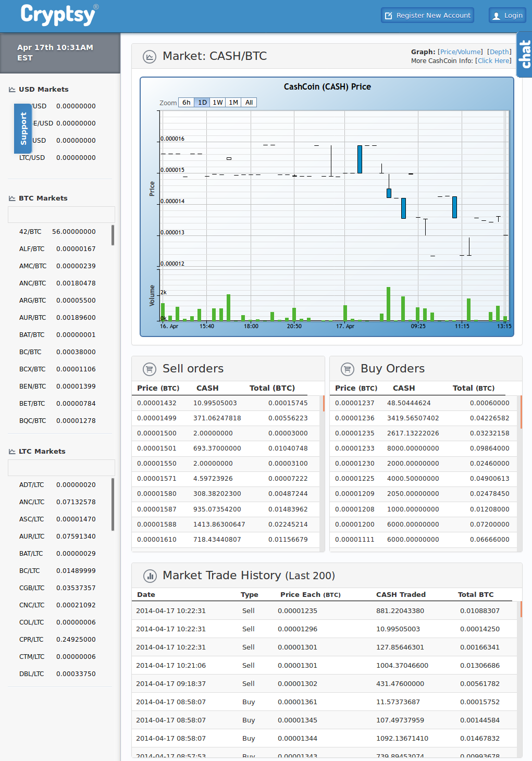
Task: Click the Sell orders cart icon
Action: pyautogui.click(x=150, y=369)
